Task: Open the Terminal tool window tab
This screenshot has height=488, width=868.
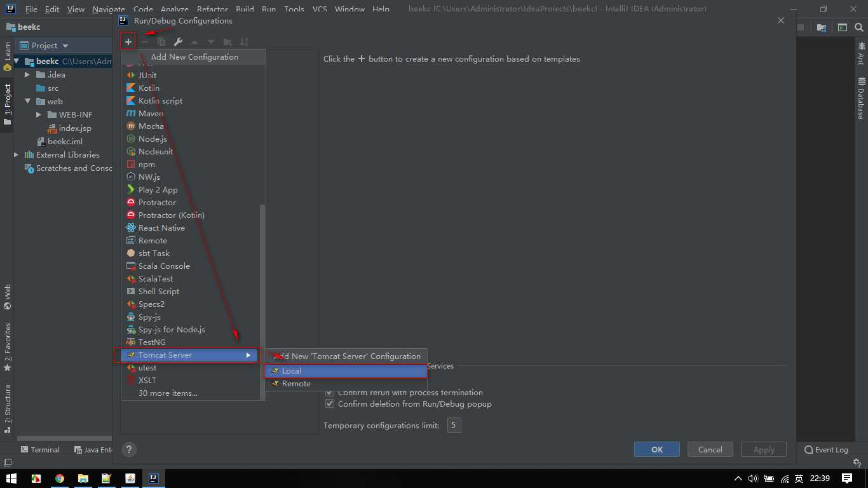Action: (40, 449)
